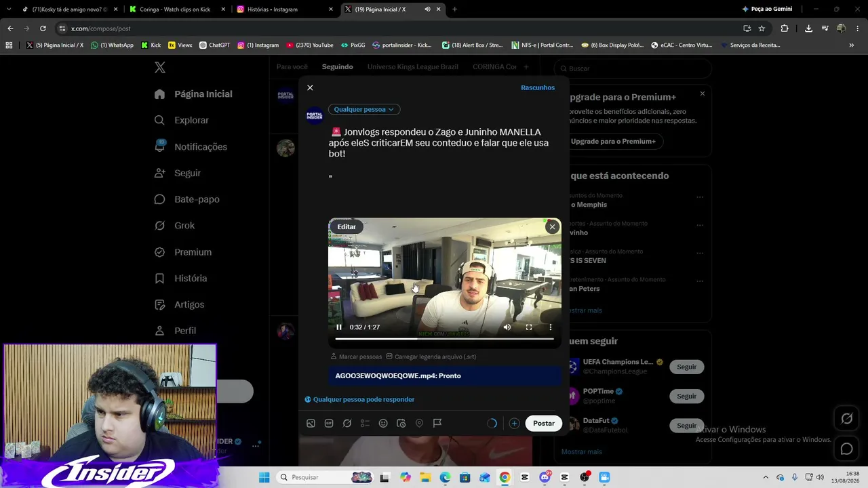
Task: Click the Grok floating button
Action: pyautogui.click(x=847, y=419)
